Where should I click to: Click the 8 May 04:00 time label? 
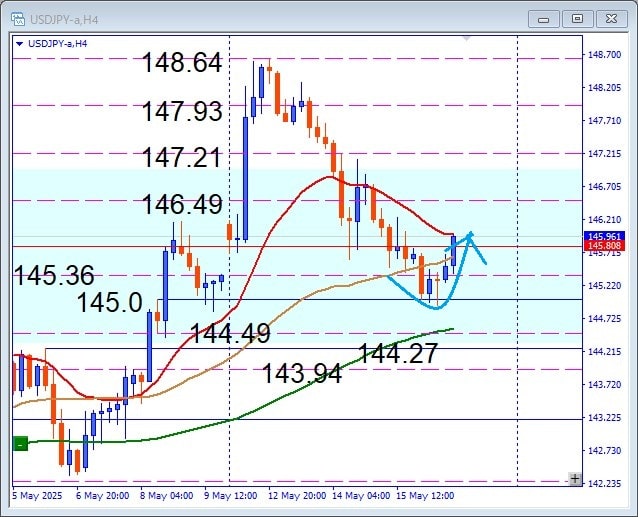(x=166, y=496)
